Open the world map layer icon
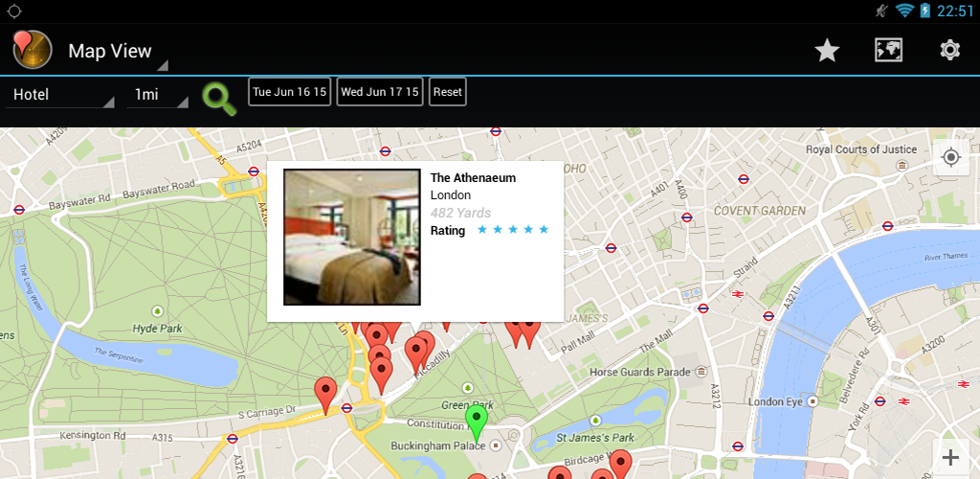This screenshot has width=980, height=479. coord(888,50)
